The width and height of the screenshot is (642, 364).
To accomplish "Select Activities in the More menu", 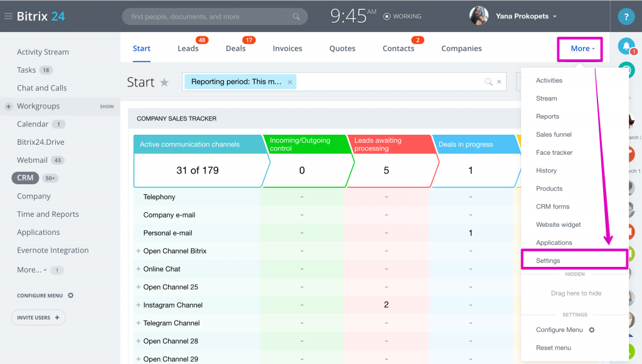I will click(x=549, y=81).
